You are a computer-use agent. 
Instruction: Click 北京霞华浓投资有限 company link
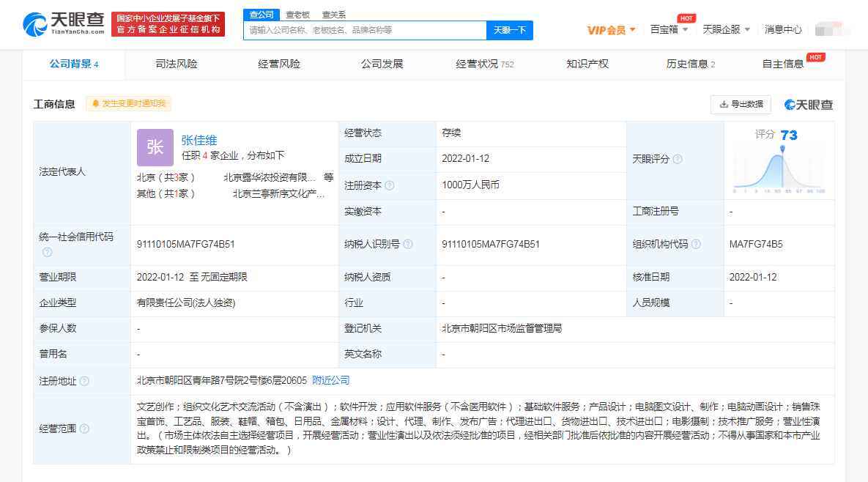[x=270, y=178]
